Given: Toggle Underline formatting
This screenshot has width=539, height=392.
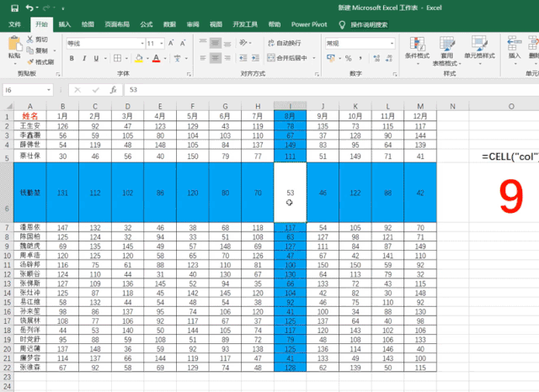Looking at the screenshot, I should pos(96,58).
